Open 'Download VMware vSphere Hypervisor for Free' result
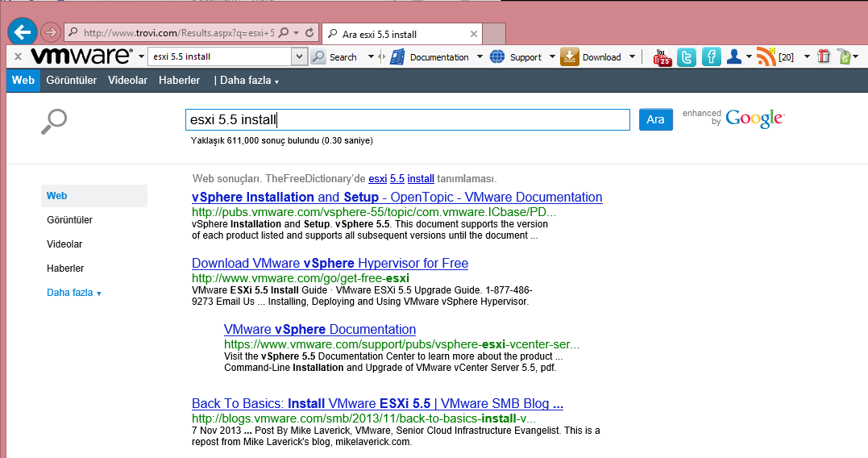Viewport: 868px width, 458px height. (x=330, y=263)
